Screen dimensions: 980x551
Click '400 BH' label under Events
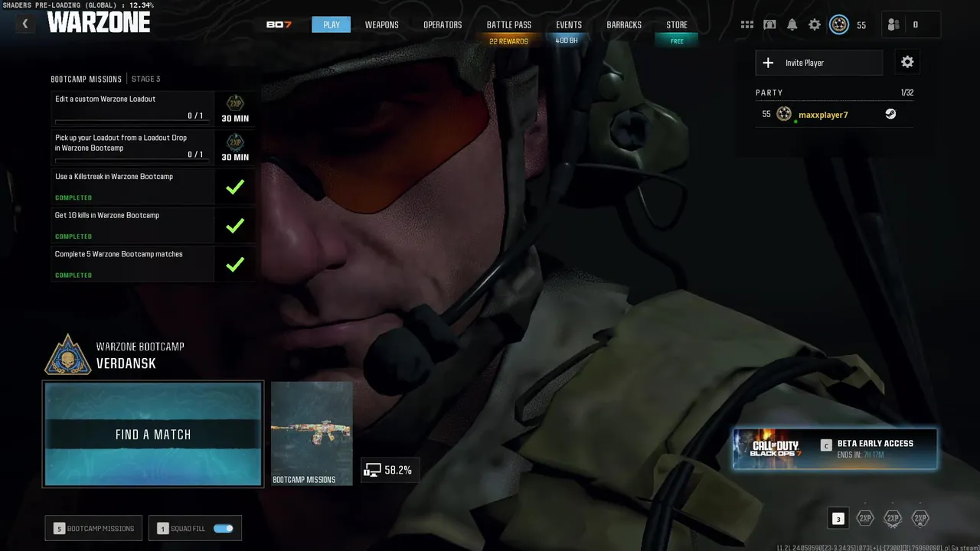click(x=567, y=41)
